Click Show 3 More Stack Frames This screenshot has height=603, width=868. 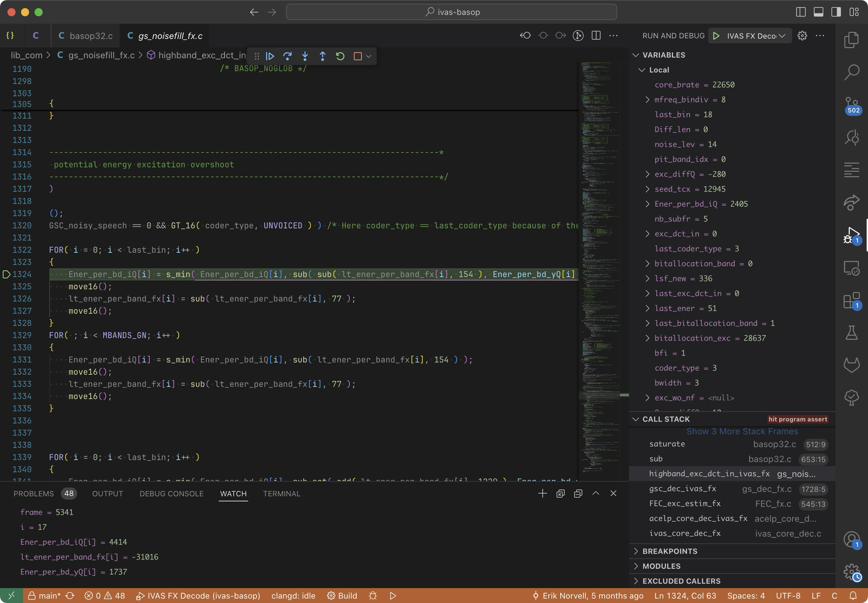(x=742, y=432)
